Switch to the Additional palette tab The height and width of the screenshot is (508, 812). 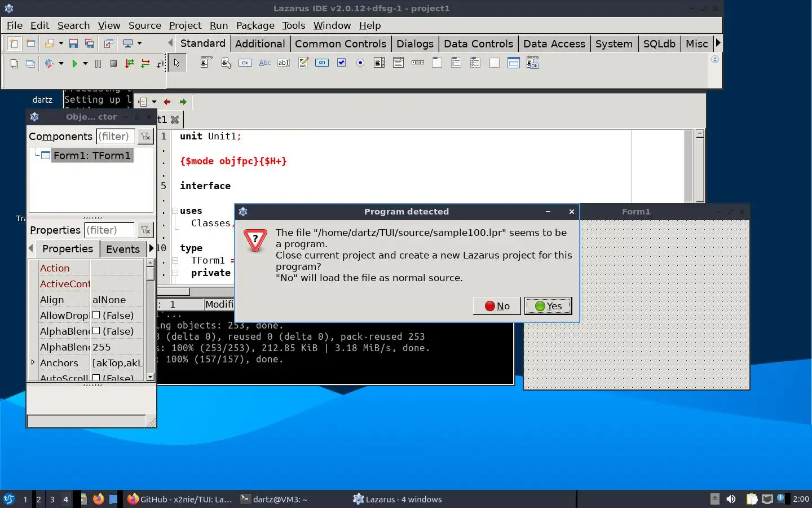pos(260,43)
